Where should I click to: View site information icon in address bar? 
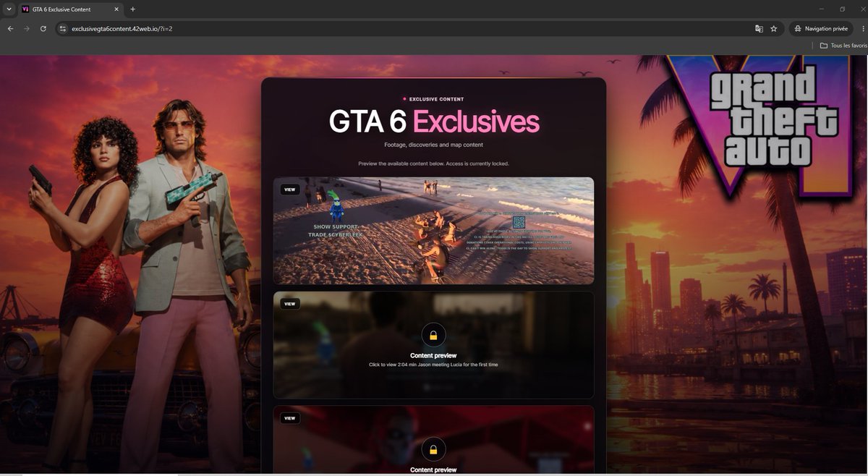63,29
